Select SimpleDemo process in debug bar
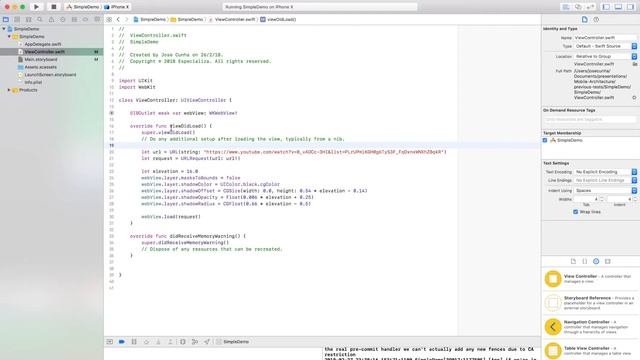This screenshot has width=640, height=360. pos(233,342)
